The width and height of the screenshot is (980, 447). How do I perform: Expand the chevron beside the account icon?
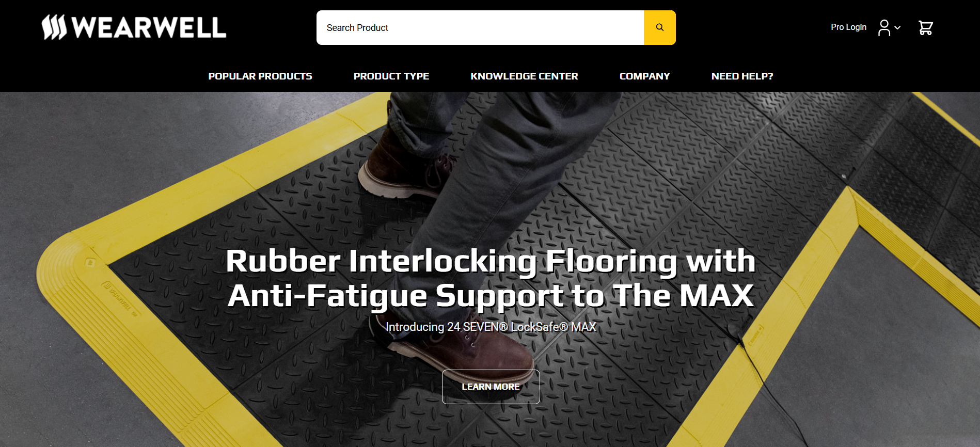tap(897, 28)
